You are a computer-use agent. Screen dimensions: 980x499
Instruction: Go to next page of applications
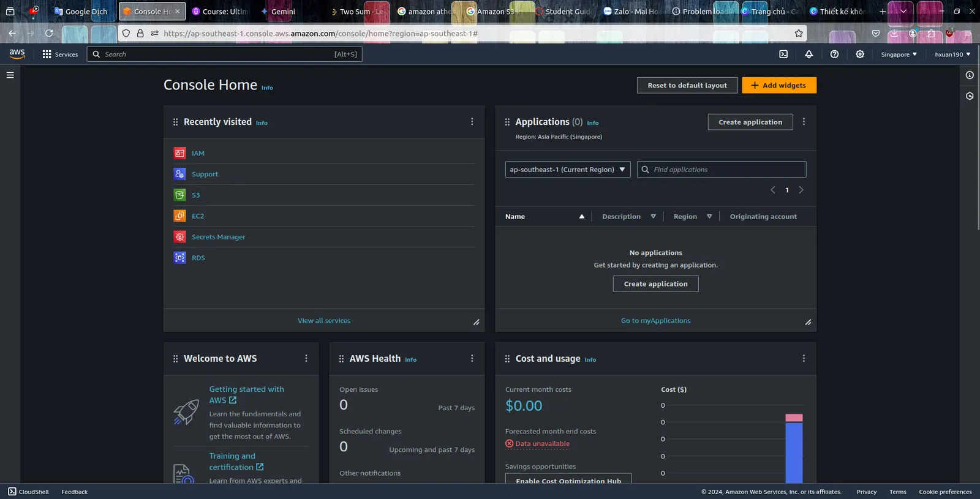(x=801, y=190)
